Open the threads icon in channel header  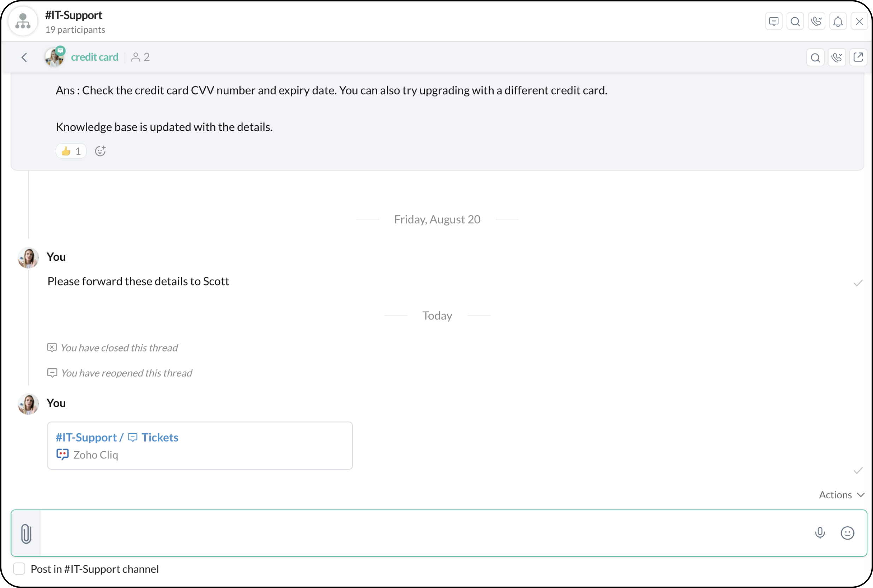coord(774,22)
